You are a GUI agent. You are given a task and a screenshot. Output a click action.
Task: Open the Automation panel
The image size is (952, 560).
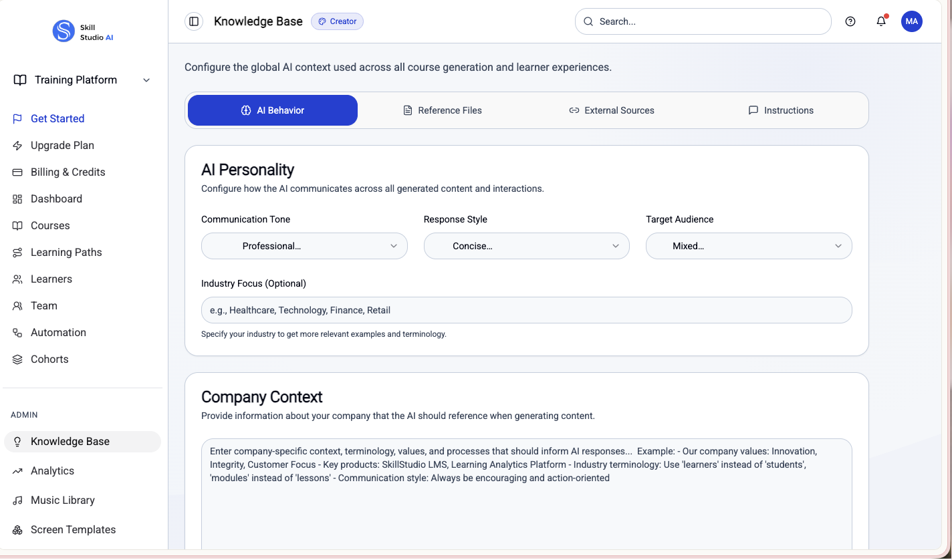tap(58, 332)
